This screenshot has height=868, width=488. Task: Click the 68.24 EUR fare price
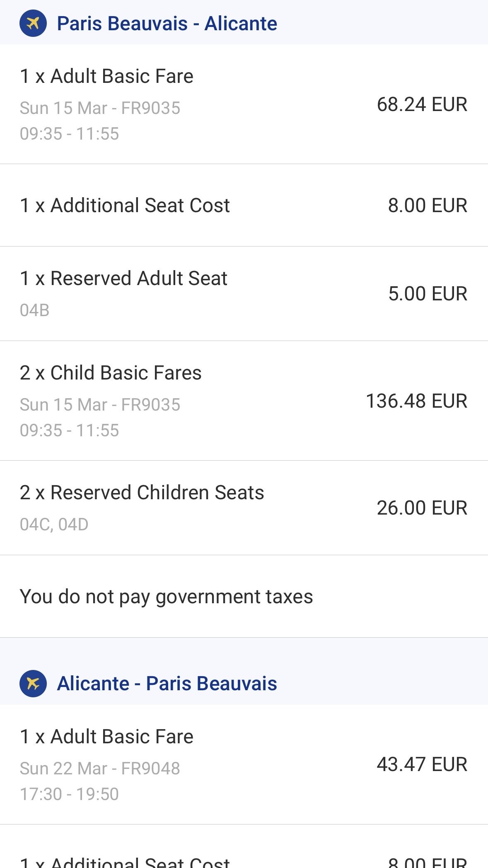[x=422, y=104]
